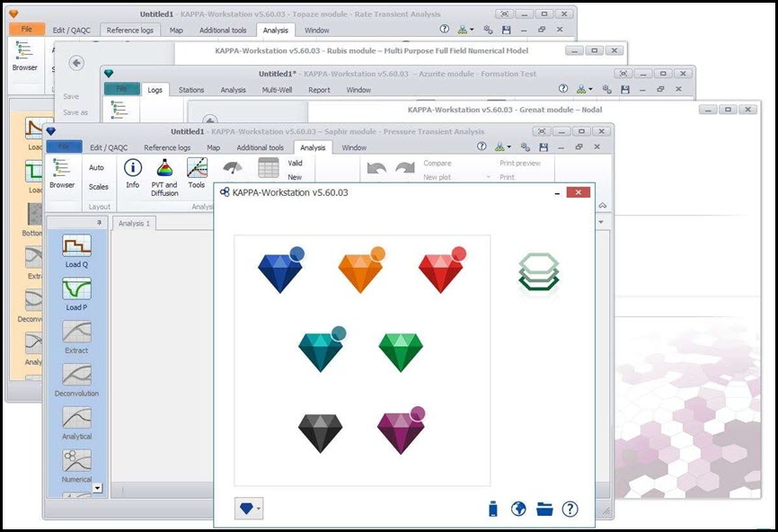The height and width of the screenshot is (532, 778).
Task: Click Compare in Saphir ribbon
Action: coord(438,164)
